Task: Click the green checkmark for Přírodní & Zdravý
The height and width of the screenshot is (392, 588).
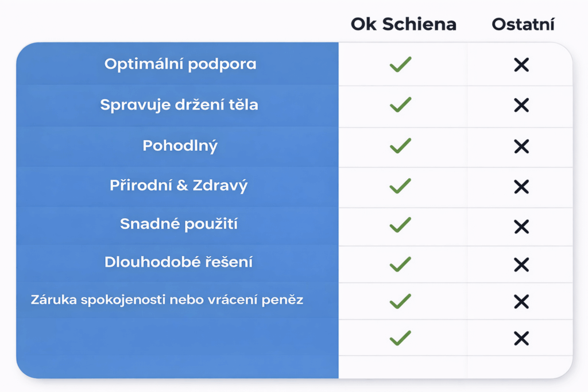Action: point(400,186)
